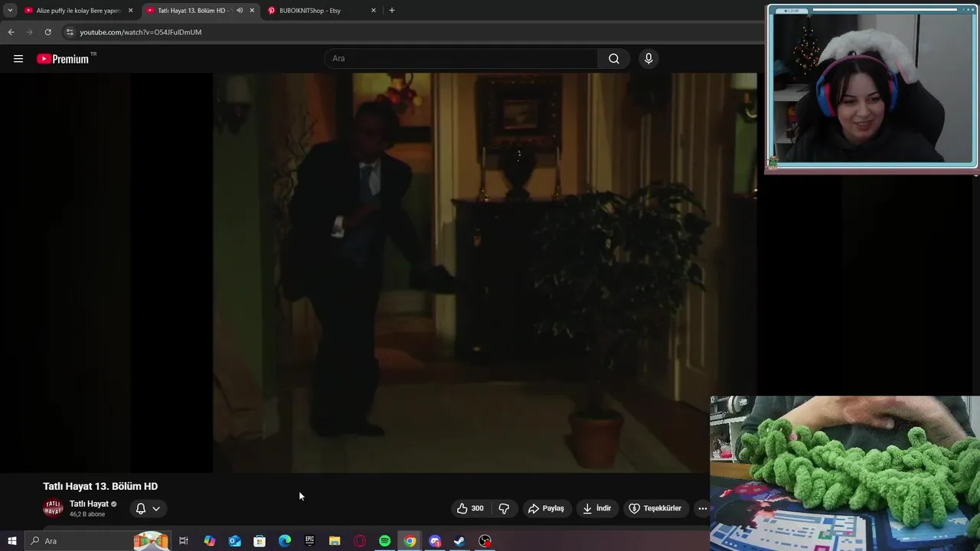Open the Tatlı Hayat channel name link

tap(89, 504)
